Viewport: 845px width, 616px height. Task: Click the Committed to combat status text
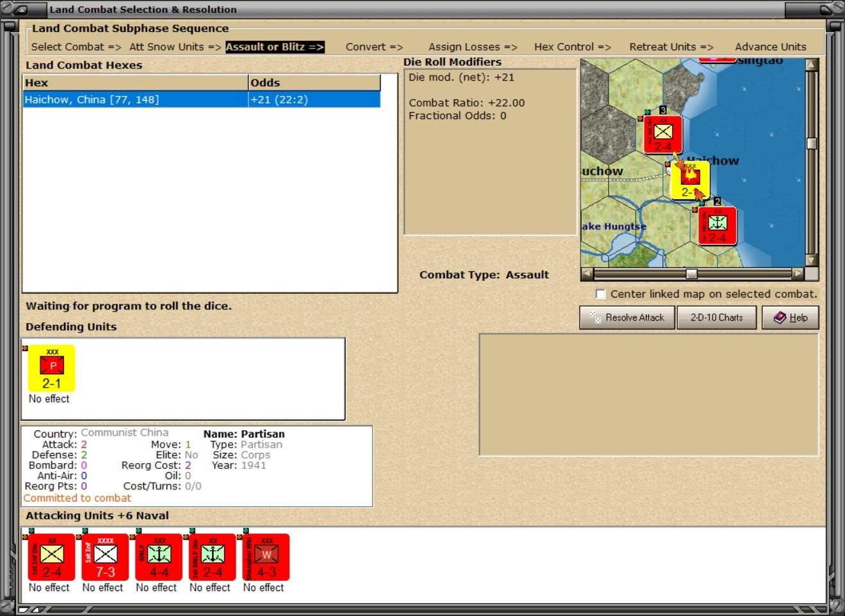coord(77,498)
